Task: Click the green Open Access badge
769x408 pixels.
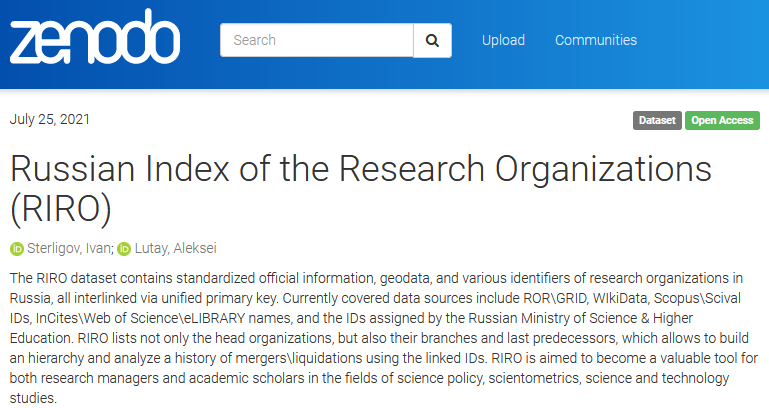Action: (x=722, y=120)
